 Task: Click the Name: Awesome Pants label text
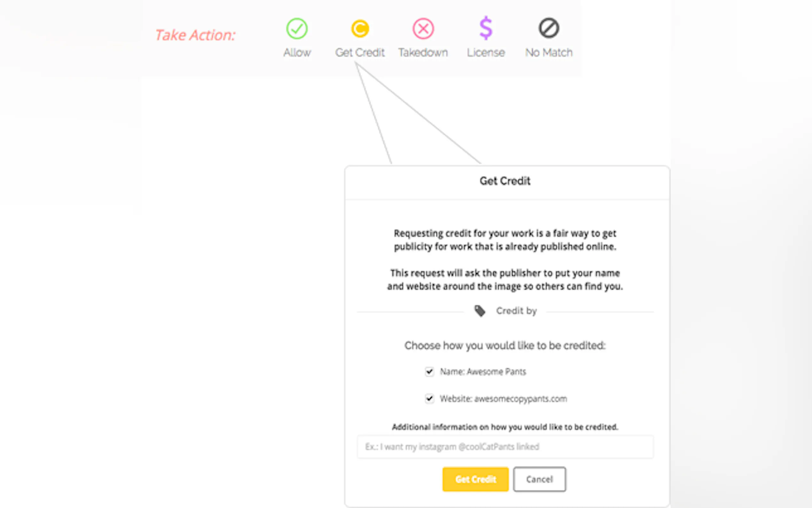(483, 372)
